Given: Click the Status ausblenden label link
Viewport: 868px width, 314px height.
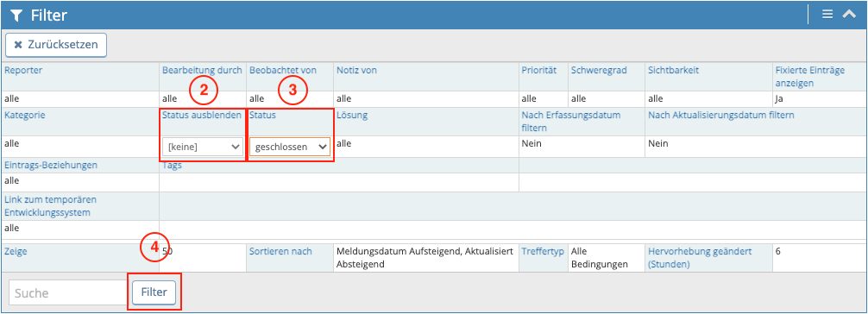Looking at the screenshot, I should (202, 116).
